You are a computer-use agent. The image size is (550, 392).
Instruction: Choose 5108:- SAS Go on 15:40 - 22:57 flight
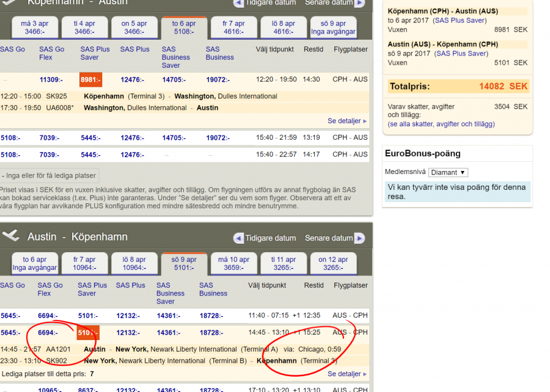[10, 155]
